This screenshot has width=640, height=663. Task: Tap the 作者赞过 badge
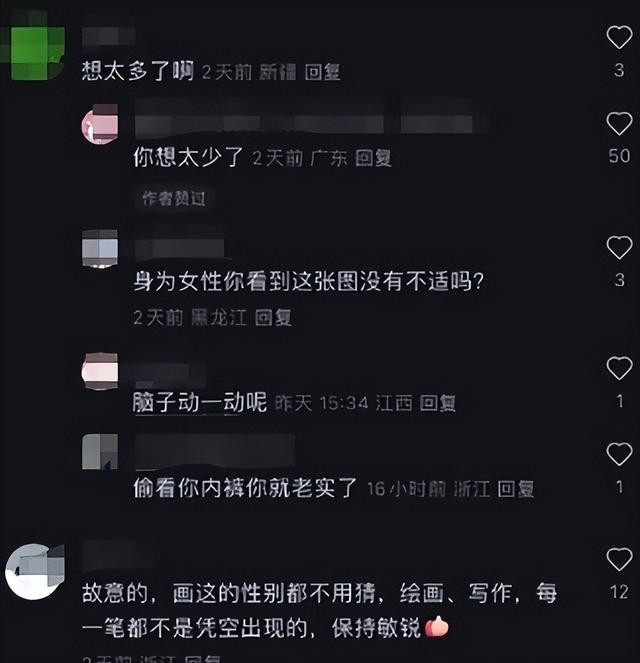[174, 198]
